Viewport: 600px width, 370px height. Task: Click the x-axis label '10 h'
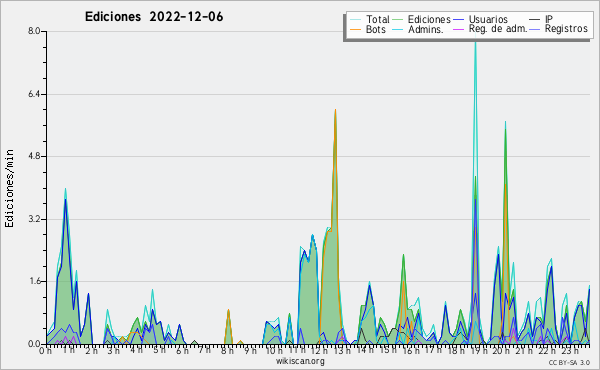pos(274,350)
